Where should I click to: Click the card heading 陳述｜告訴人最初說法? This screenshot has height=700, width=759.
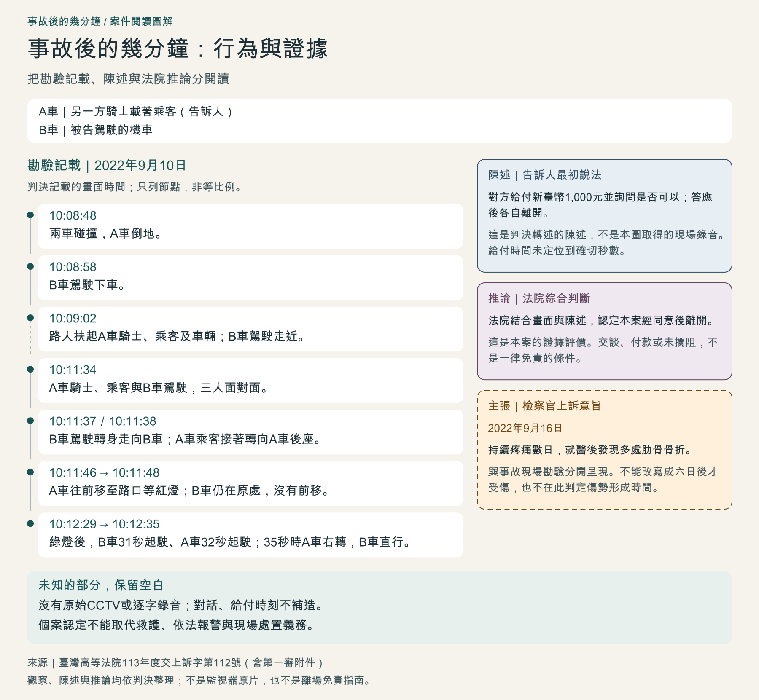coord(545,175)
